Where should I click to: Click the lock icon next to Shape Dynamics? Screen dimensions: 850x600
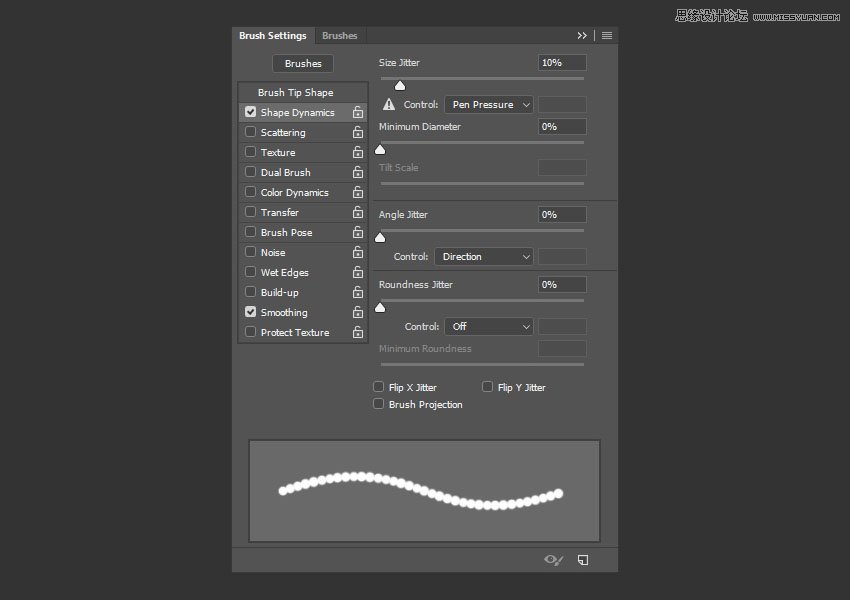click(357, 113)
